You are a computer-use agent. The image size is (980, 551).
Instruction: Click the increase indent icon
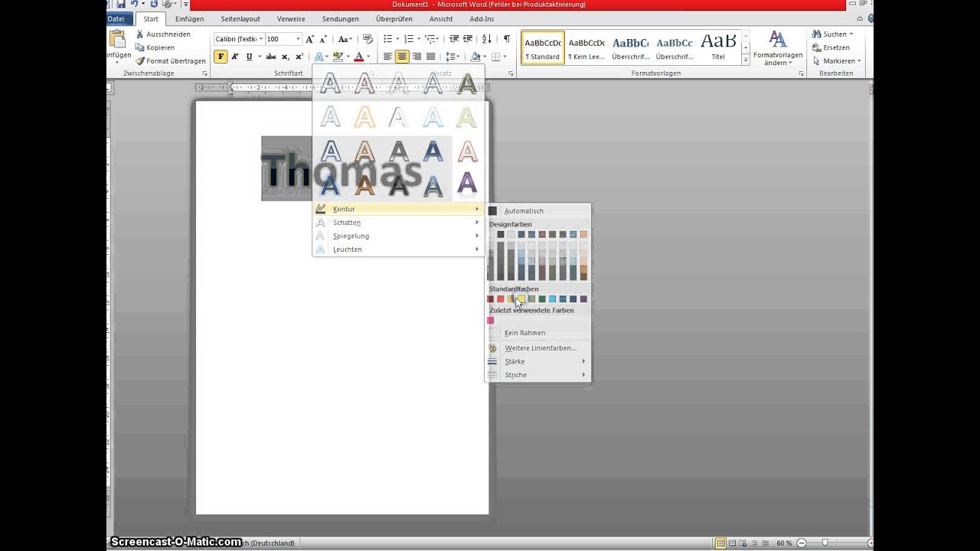click(468, 39)
